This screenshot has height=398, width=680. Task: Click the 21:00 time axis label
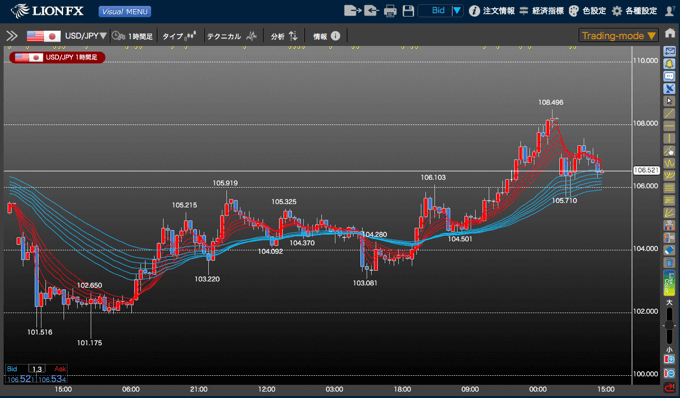pyautogui.click(x=199, y=389)
